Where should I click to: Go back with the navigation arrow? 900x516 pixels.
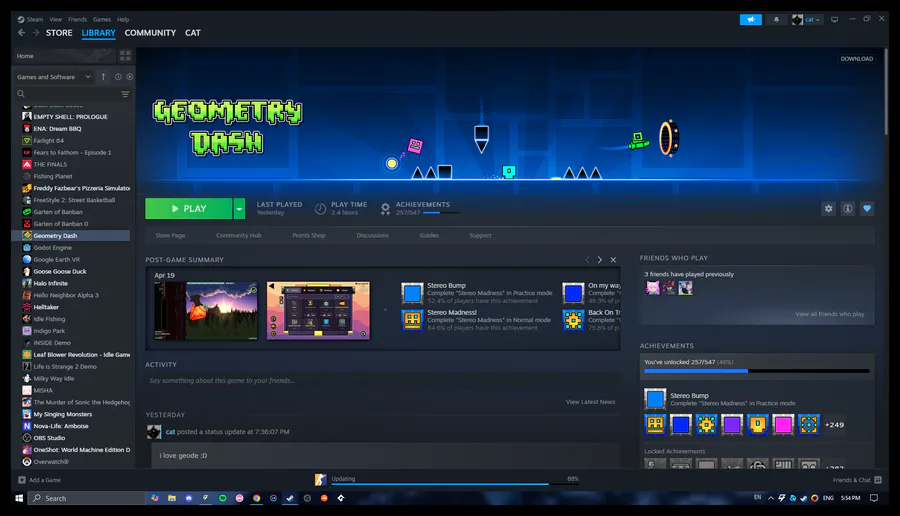pos(21,33)
